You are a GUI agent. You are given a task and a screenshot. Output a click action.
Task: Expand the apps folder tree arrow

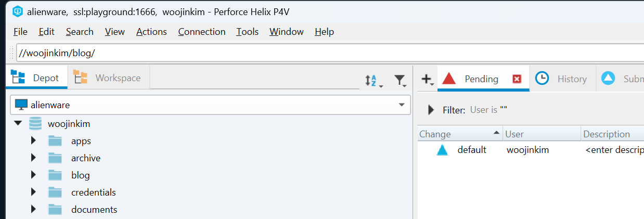tap(33, 141)
